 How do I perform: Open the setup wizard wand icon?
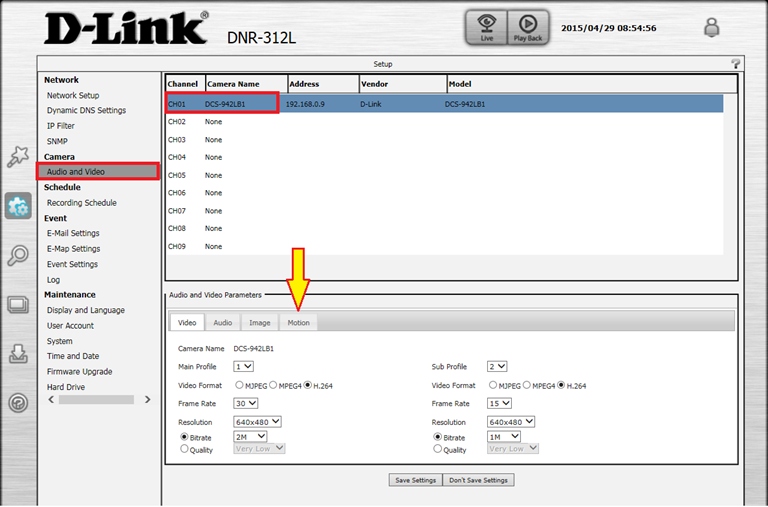(18, 157)
